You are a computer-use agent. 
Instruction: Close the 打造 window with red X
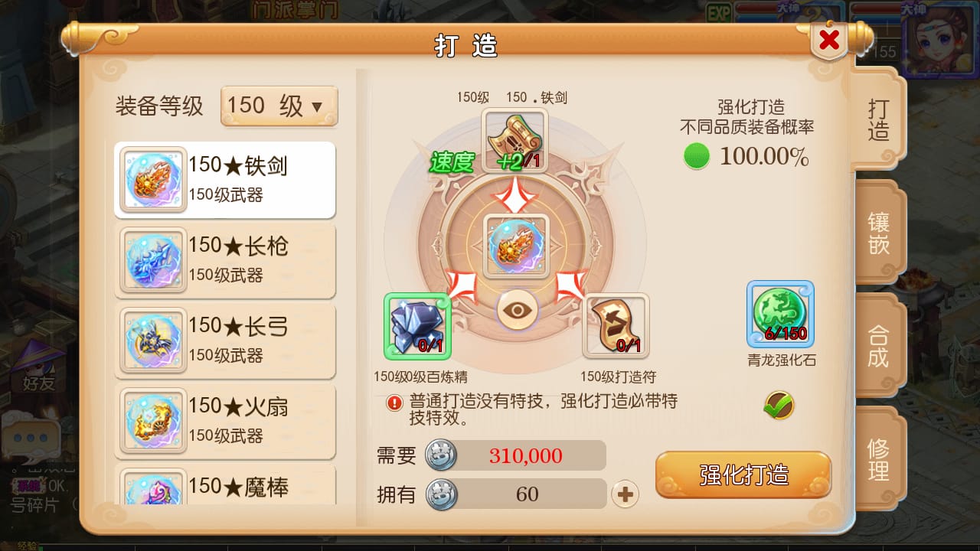point(829,41)
